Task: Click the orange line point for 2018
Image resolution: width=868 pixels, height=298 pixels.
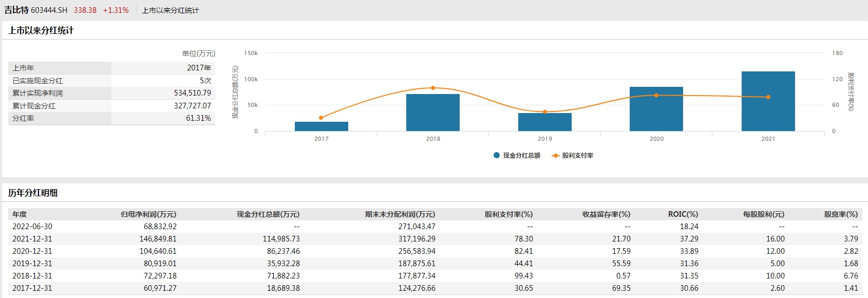Action: (x=433, y=88)
